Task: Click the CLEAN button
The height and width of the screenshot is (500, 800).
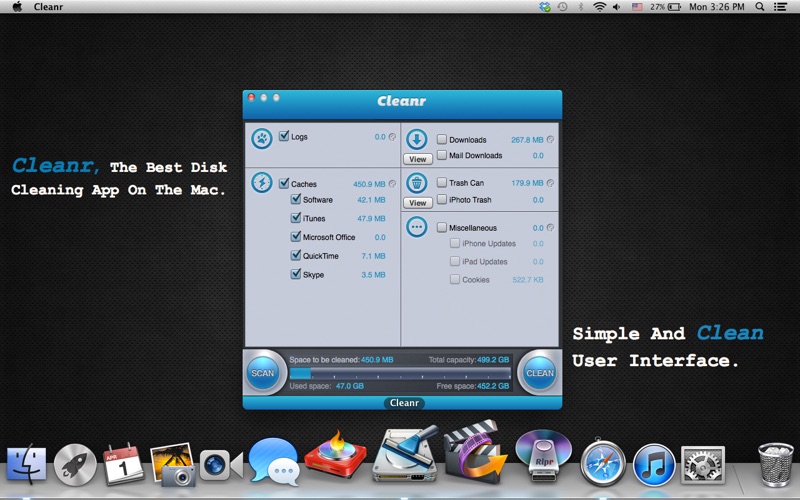Action: (540, 373)
